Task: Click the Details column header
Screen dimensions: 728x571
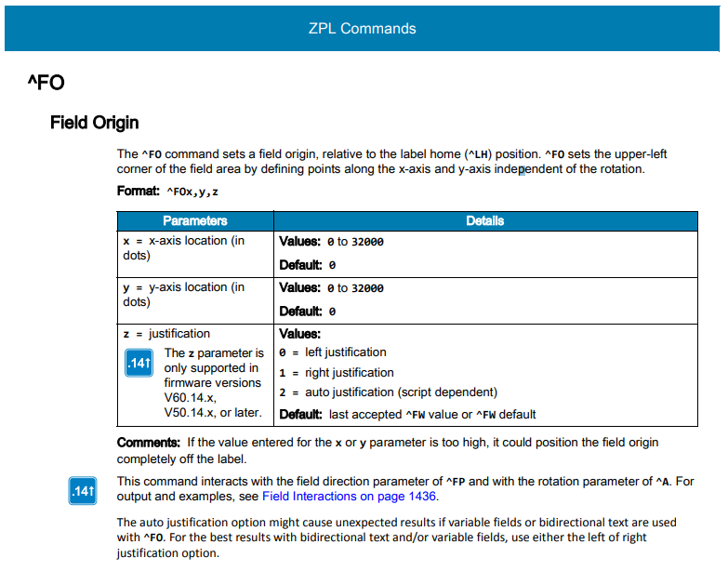Action: [485, 221]
